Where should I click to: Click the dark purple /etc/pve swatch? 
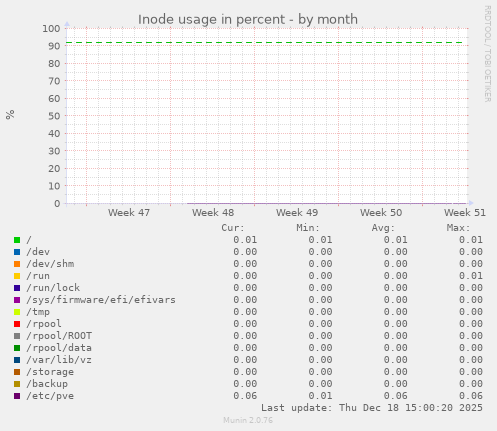(x=17, y=396)
